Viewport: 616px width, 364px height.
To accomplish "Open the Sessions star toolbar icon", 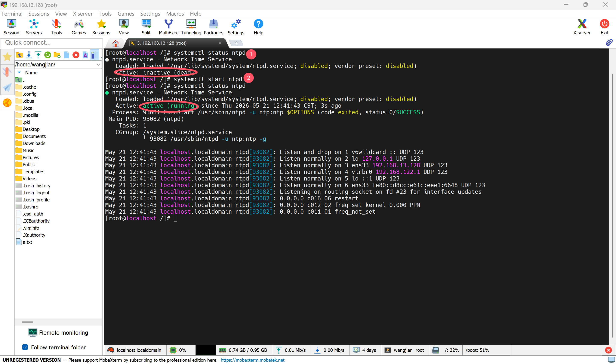I will [x=101, y=27].
